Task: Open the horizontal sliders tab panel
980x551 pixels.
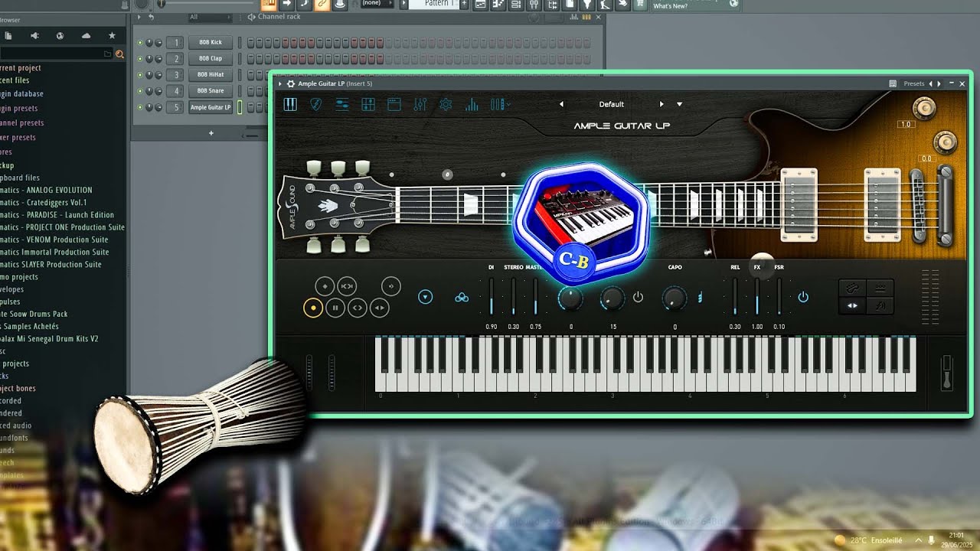Action: (x=341, y=104)
